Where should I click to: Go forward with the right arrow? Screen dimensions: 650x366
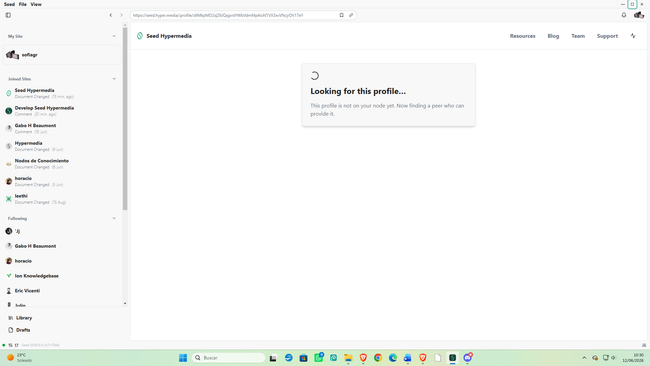(121, 15)
